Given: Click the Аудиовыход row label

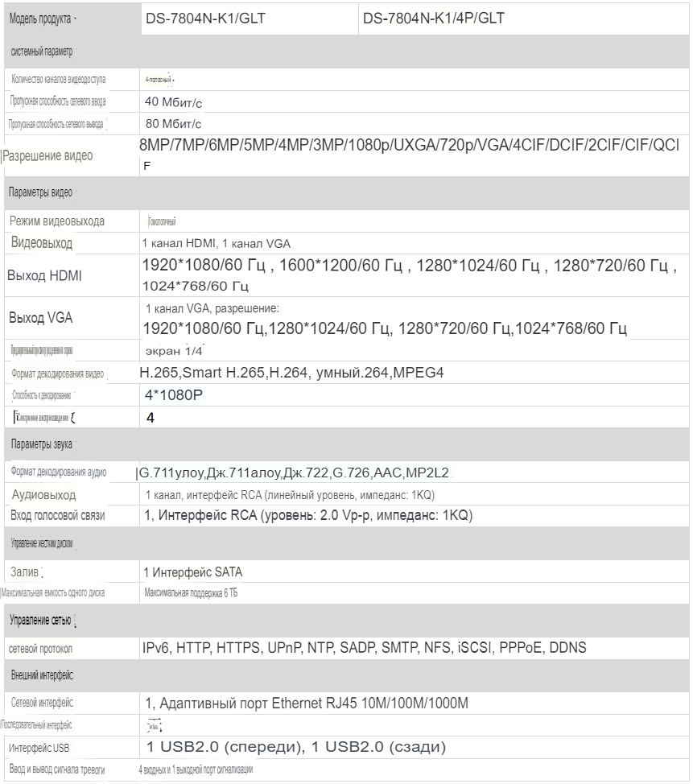Looking at the screenshot, I should tap(43, 495).
